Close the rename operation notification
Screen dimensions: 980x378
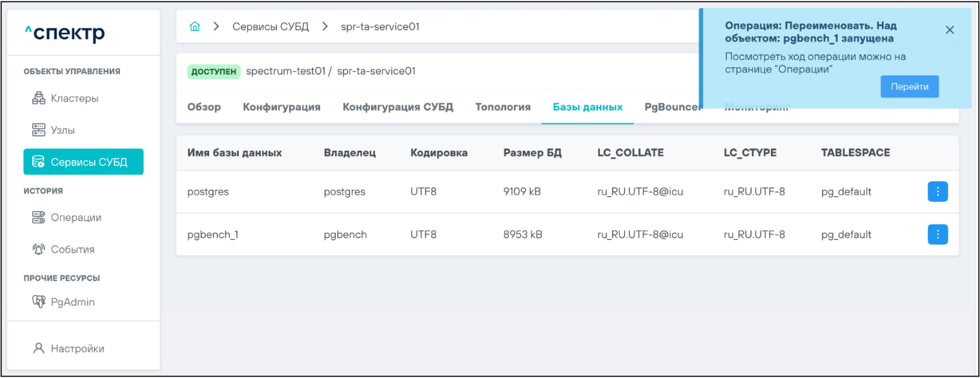pyautogui.click(x=949, y=30)
